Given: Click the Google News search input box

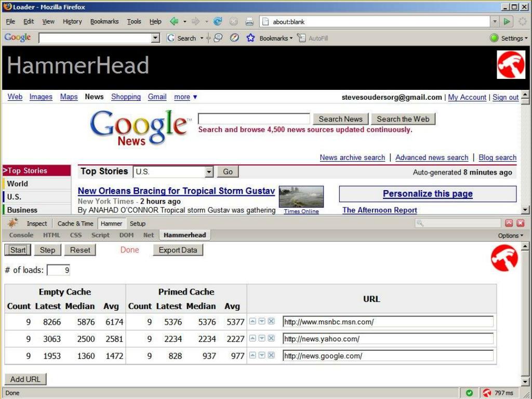Looking at the screenshot, I should (x=254, y=119).
